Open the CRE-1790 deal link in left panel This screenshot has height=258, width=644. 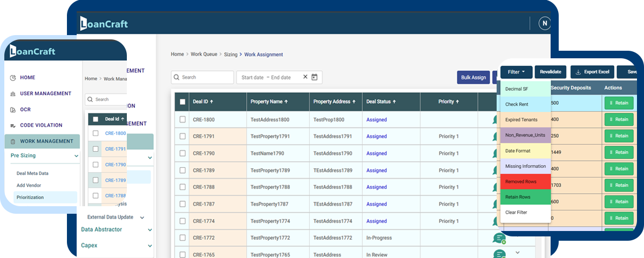[116, 164]
